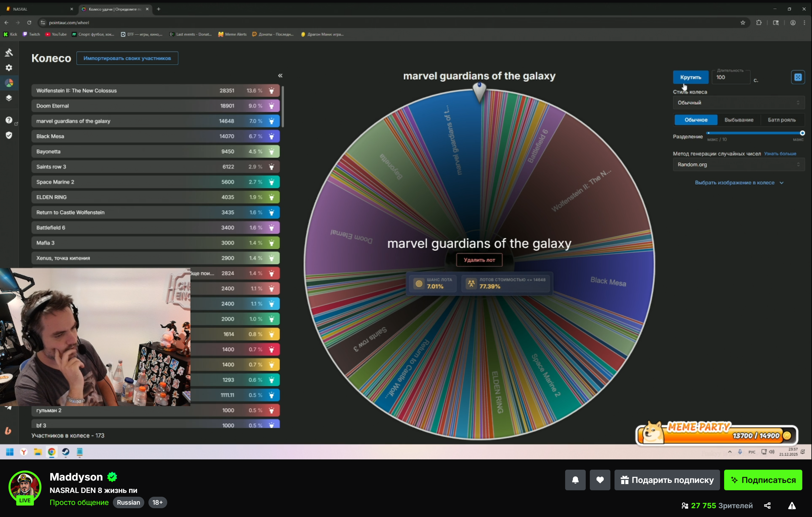Screen dimensions: 812x517
Task: Switch to Выбывание elimination mode
Action: 739,120
